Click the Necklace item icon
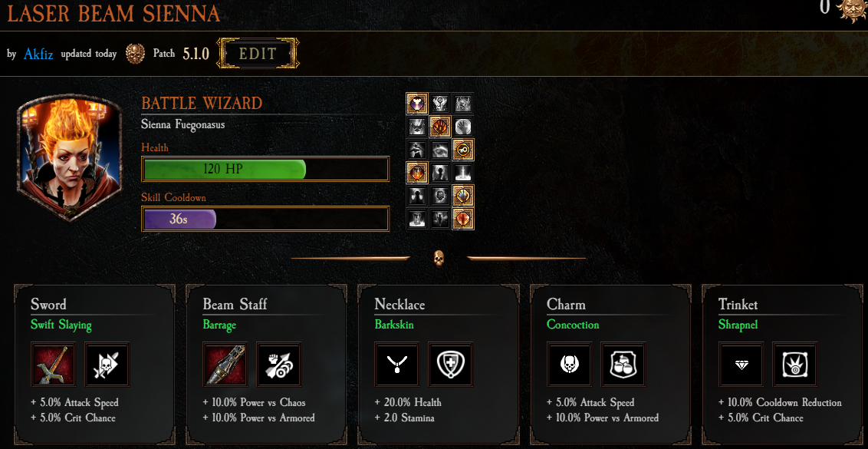Viewport: 868px width, 449px height. click(397, 364)
